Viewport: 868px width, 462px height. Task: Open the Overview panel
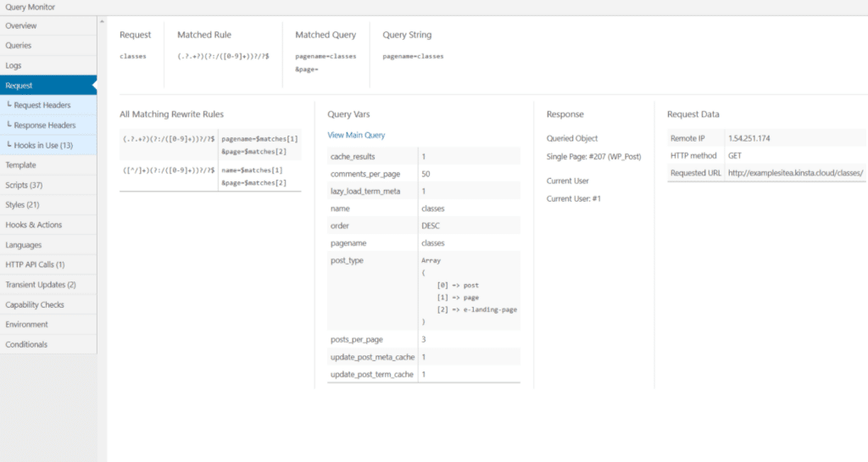(21, 25)
